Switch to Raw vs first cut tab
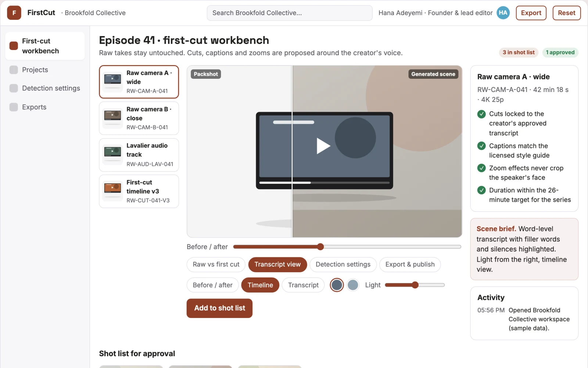 click(x=216, y=265)
